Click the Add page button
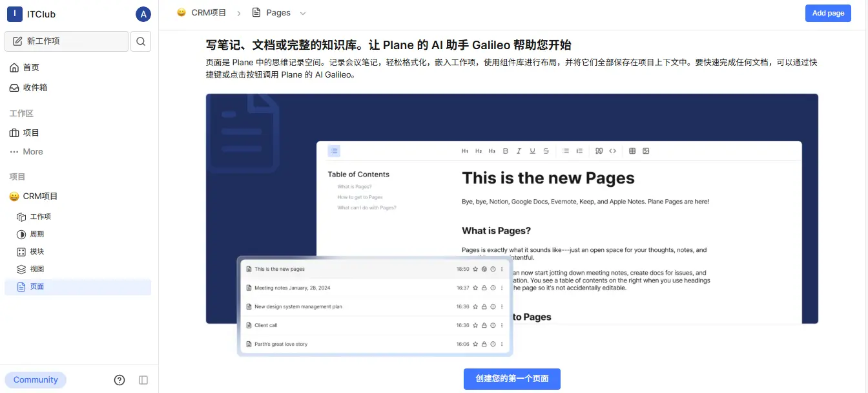The width and height of the screenshot is (868, 393). 827,13
